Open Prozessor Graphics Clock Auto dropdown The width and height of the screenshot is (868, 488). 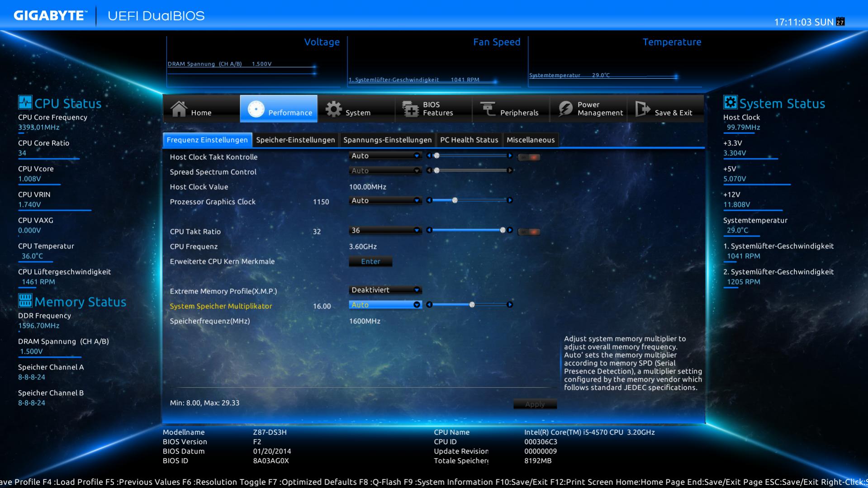point(385,200)
